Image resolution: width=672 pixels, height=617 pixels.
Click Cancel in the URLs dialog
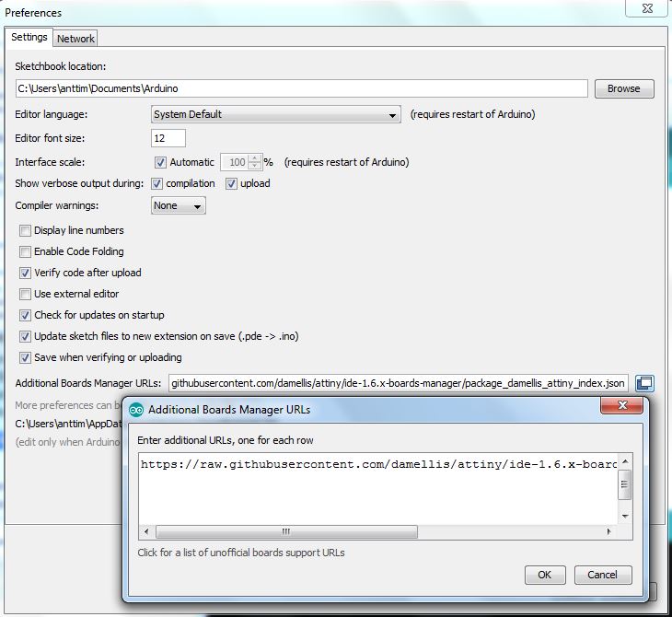pos(603,575)
